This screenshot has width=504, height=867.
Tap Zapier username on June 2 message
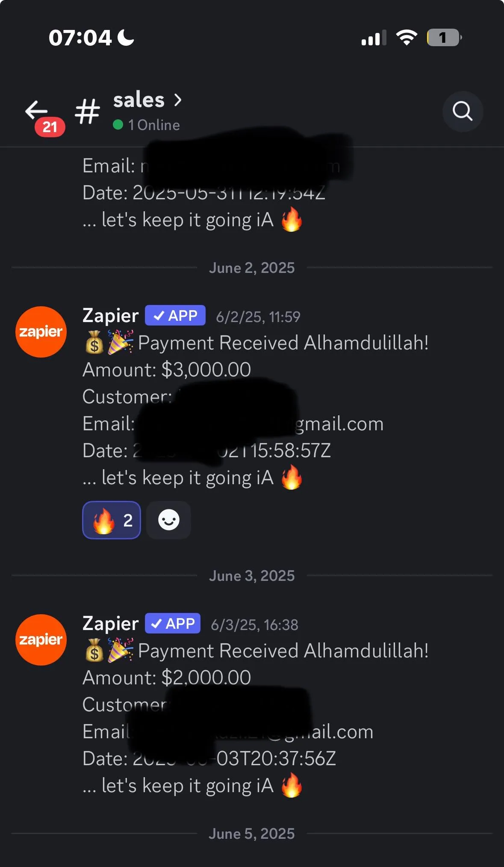pyautogui.click(x=111, y=316)
